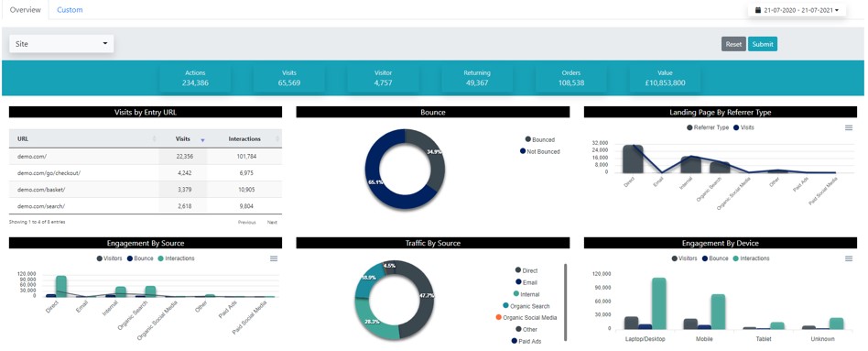Open the date range dropdown 21-07-2020 - 21-07-2021
This screenshot has width=868, height=351.
797,10
